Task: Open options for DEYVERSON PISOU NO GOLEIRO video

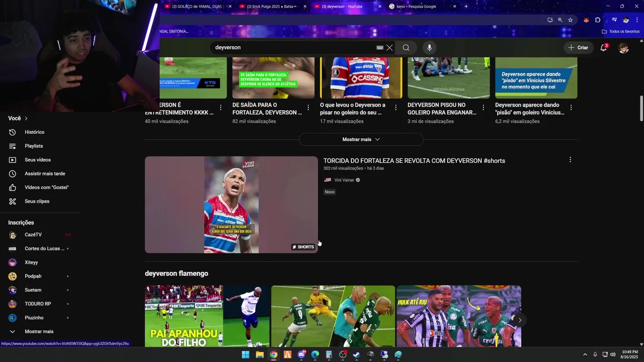Action: pyautogui.click(x=484, y=108)
